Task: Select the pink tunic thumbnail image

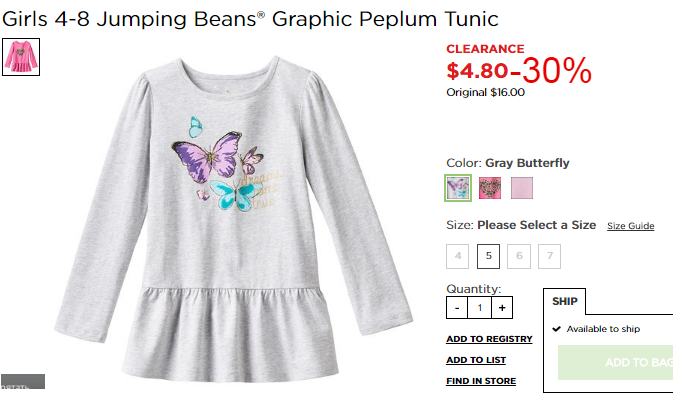Action: tap(21, 57)
